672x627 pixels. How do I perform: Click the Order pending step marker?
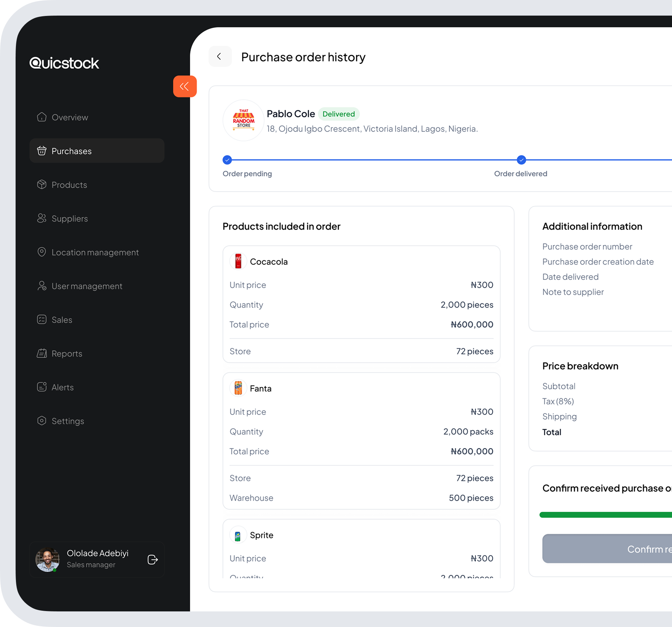tap(227, 160)
